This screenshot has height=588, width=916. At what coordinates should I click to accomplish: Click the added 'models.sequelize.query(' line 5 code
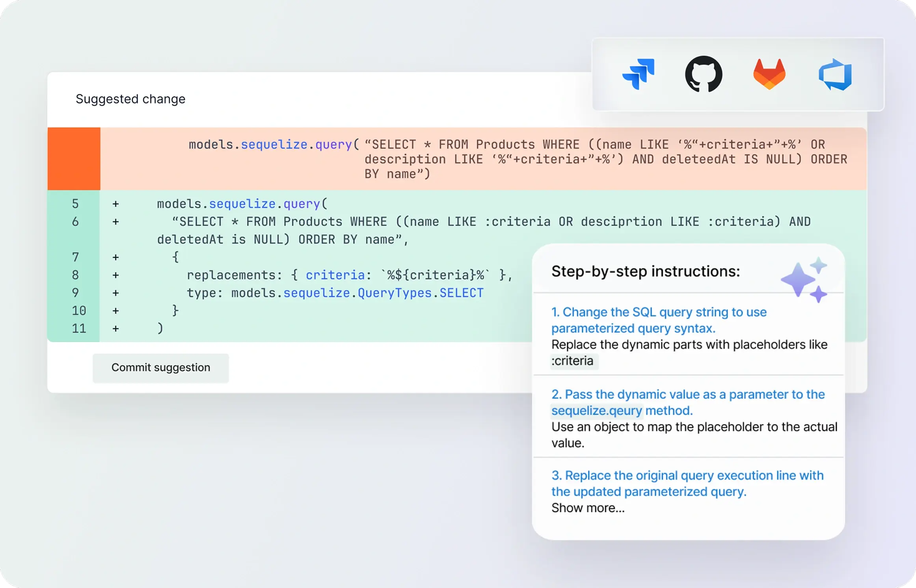242,204
